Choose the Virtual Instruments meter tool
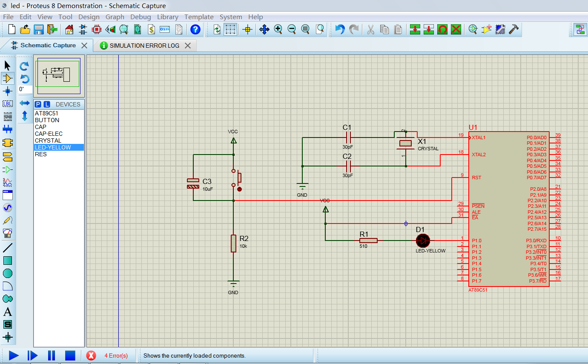 (x=8, y=233)
